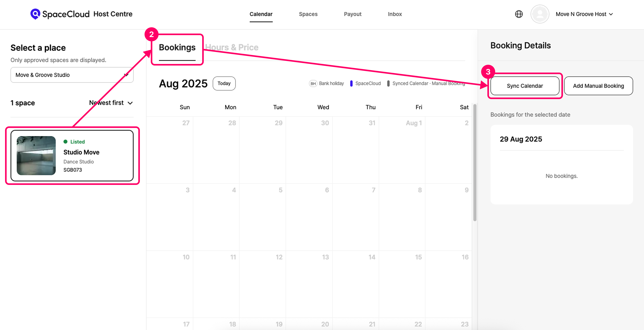Select the Bookings tab

177,47
